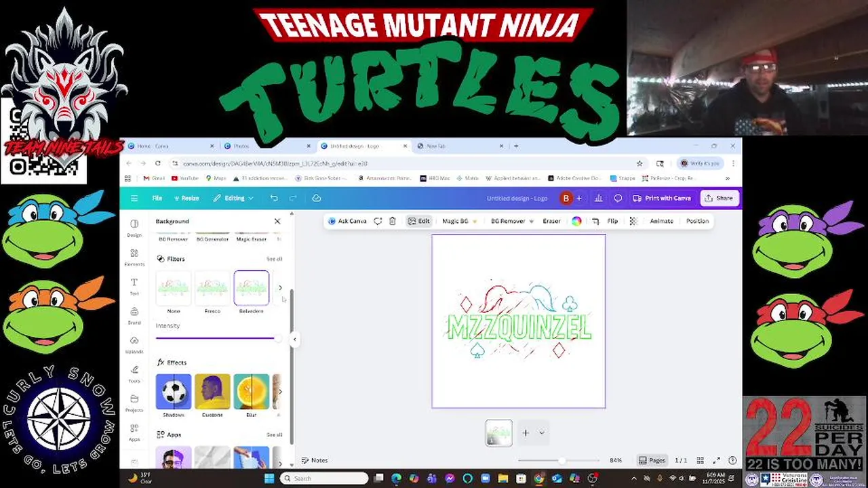Show more filters with the right arrow
868x488 pixels.
[x=280, y=288]
